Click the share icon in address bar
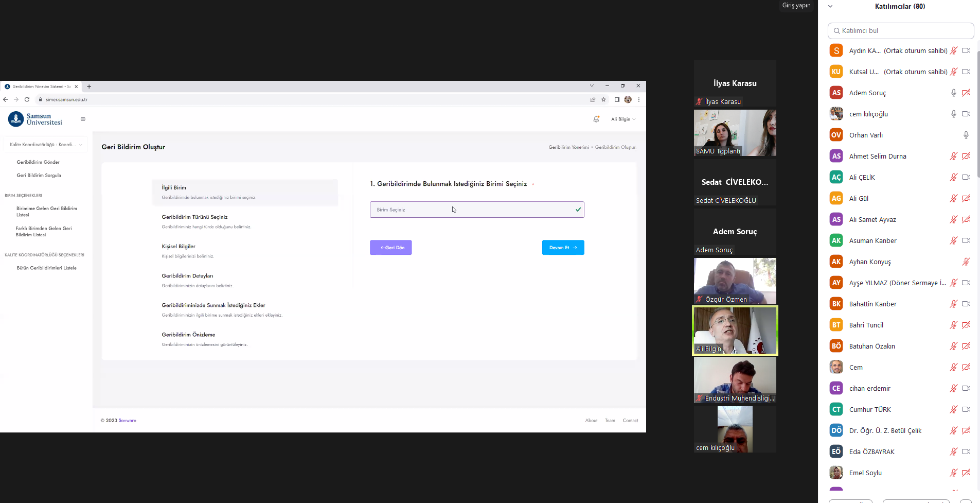This screenshot has height=503, width=980. (593, 99)
